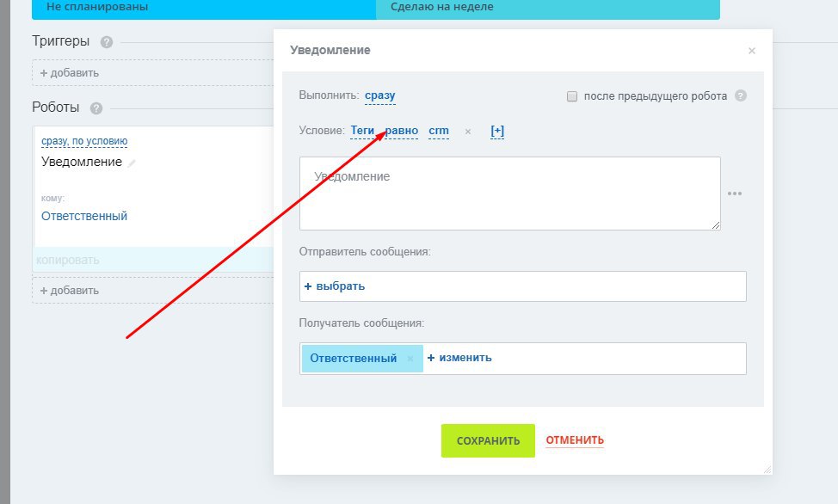The image size is (838, 504).
Task: Edit robot name with pencil icon
Action: tap(132, 163)
